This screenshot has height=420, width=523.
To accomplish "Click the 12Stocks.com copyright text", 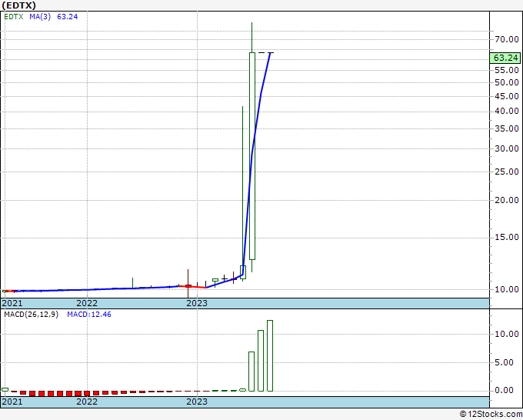I will pyautogui.click(x=491, y=414).
